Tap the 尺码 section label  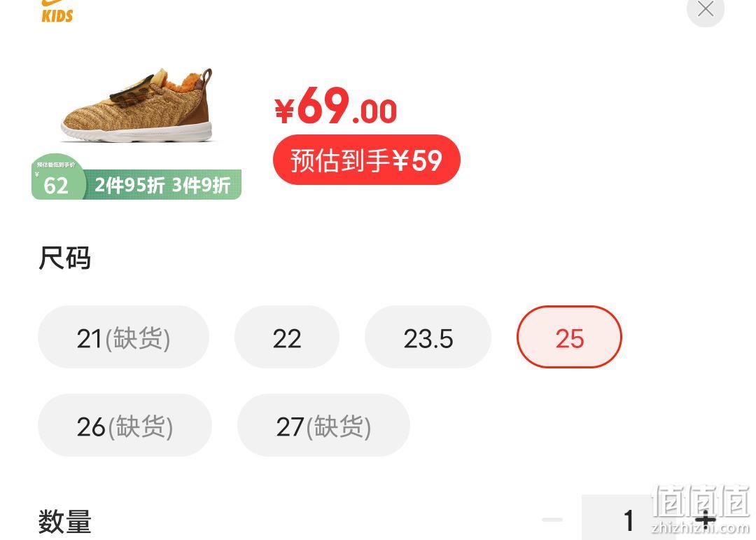click(64, 258)
